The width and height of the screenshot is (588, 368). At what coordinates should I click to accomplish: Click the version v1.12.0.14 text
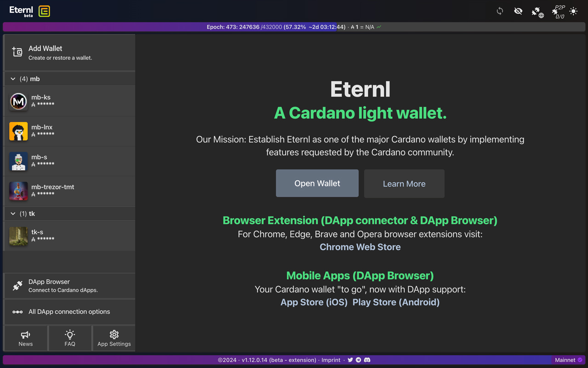279,360
